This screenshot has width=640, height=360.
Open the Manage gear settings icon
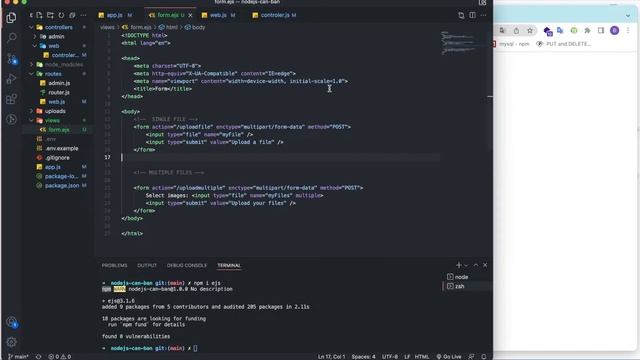pyautogui.click(x=11, y=342)
